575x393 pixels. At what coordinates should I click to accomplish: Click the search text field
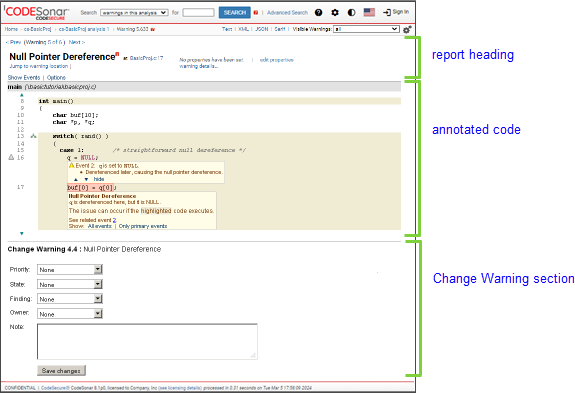click(x=198, y=12)
